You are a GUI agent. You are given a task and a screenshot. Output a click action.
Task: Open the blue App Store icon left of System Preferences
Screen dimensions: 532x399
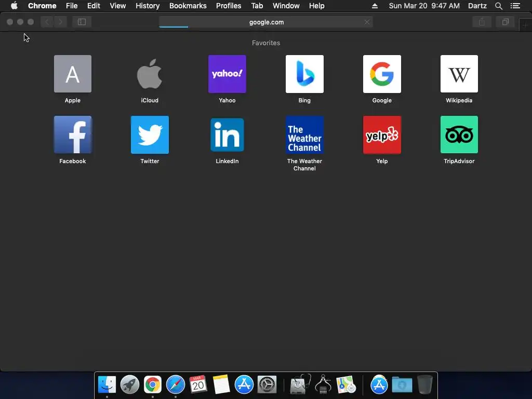(x=244, y=384)
